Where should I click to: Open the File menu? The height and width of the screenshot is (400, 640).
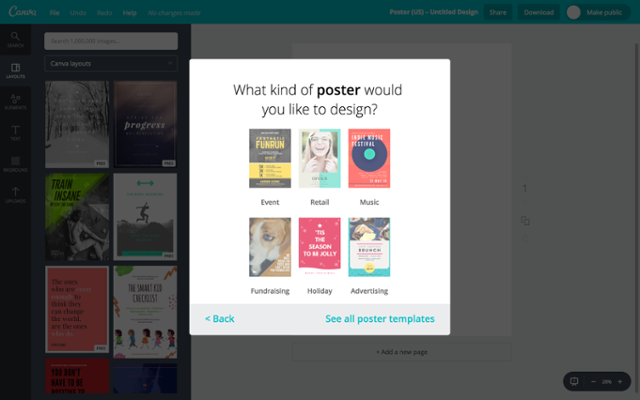(55, 13)
